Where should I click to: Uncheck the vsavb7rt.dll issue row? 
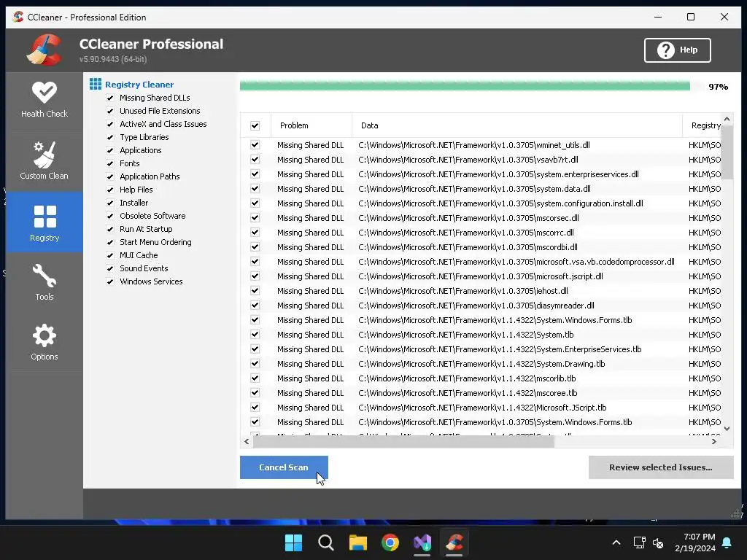point(255,160)
